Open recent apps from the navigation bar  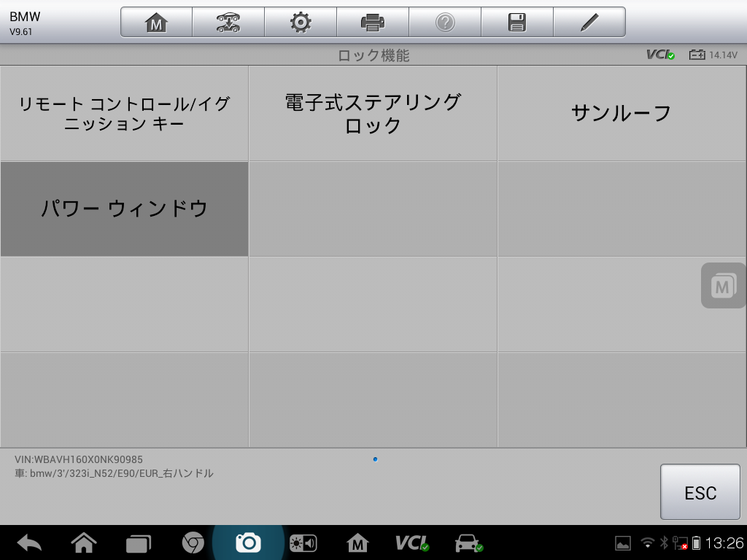click(x=139, y=542)
